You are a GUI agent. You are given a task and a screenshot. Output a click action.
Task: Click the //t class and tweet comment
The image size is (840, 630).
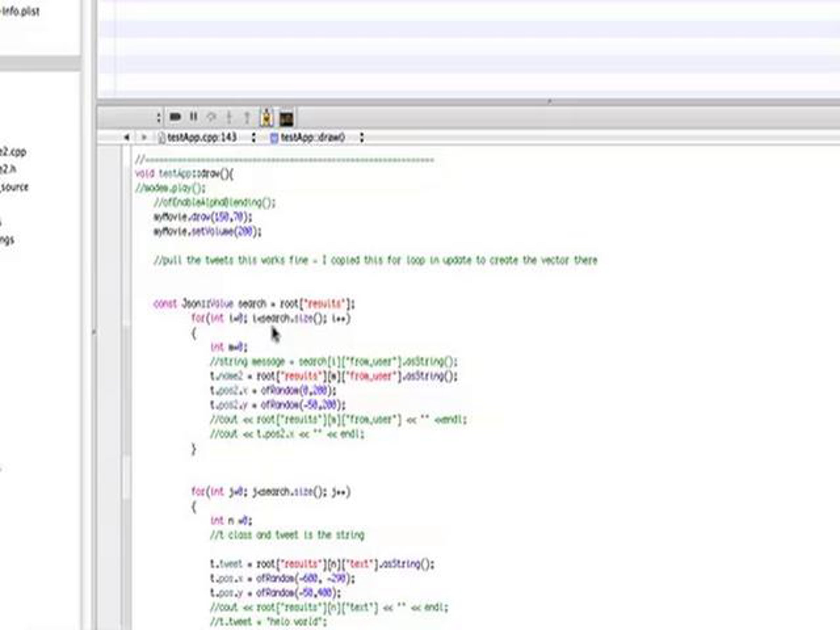[x=287, y=535]
